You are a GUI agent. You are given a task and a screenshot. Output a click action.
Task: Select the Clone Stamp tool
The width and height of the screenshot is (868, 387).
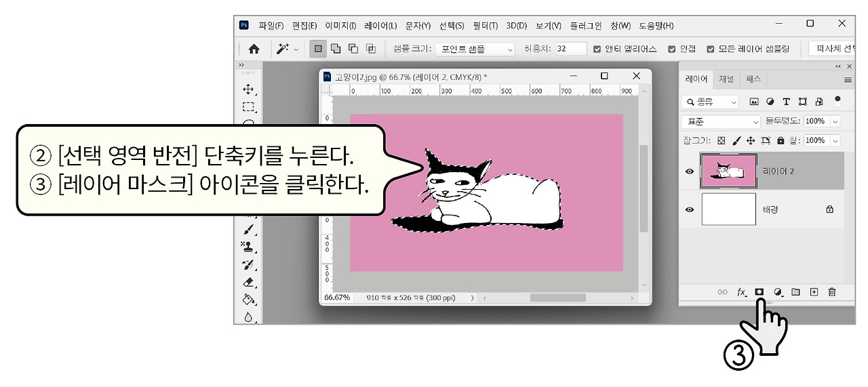tap(248, 247)
